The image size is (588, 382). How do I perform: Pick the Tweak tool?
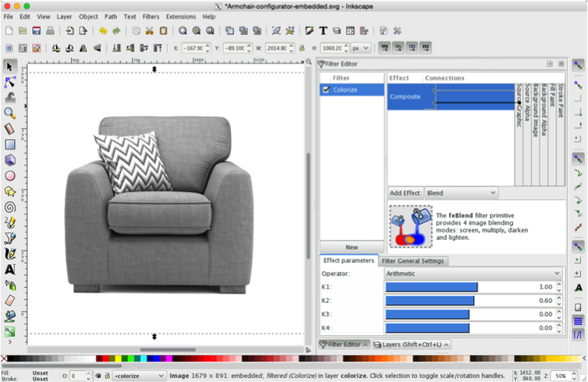pyautogui.click(x=10, y=98)
